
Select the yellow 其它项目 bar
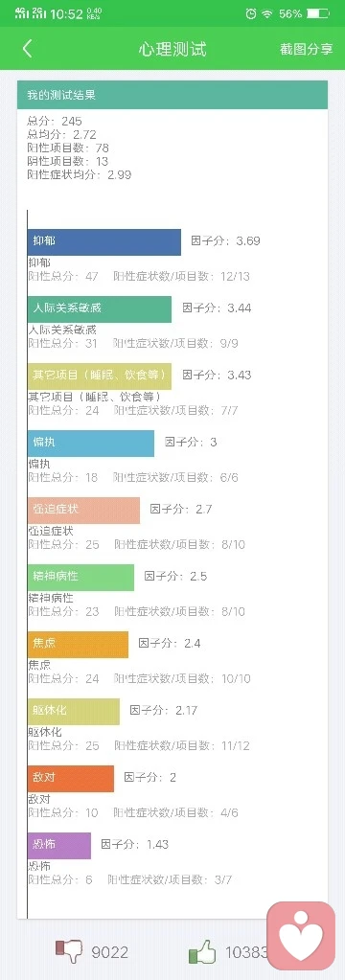(x=100, y=376)
